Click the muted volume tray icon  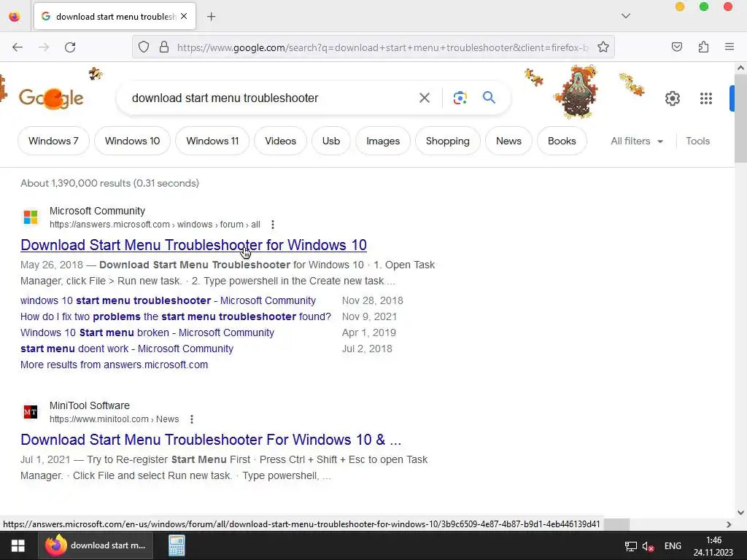pos(648,546)
